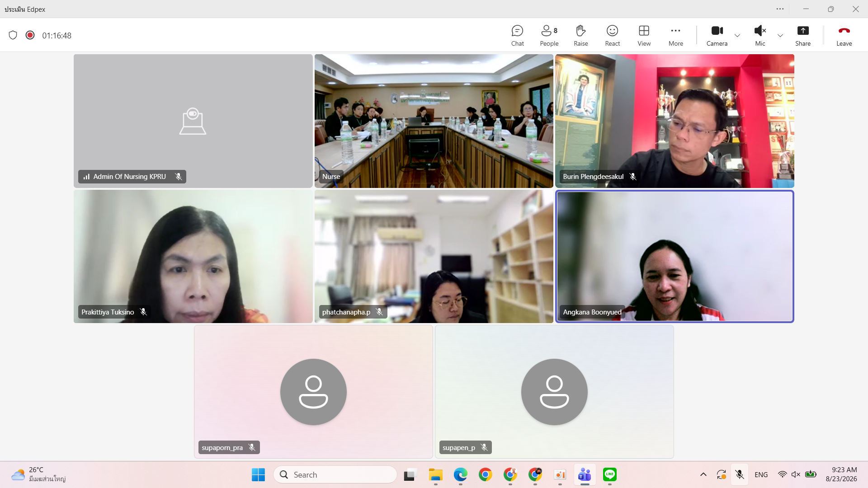Unmute the Mic
The image size is (868, 488).
pyautogui.click(x=760, y=36)
